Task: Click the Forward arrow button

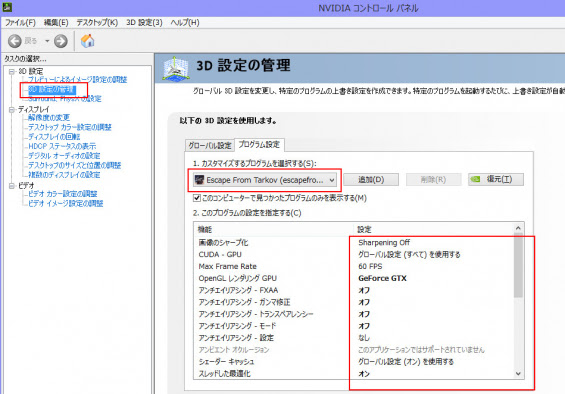Action: click(61, 41)
